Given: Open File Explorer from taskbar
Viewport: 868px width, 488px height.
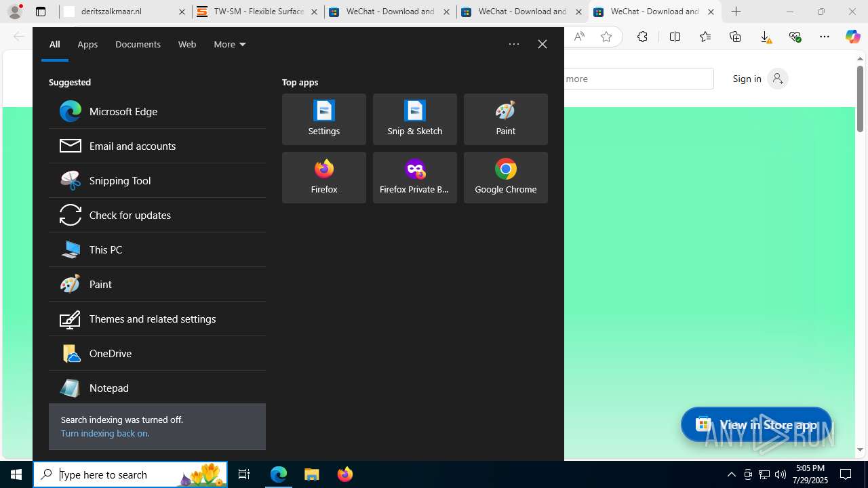Looking at the screenshot, I should tap(312, 474).
